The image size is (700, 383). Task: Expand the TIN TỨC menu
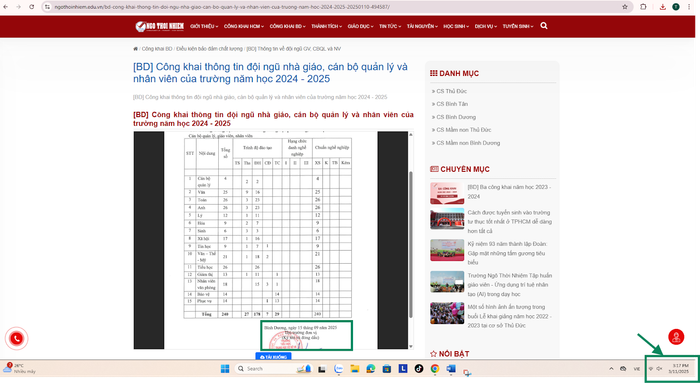click(x=390, y=26)
